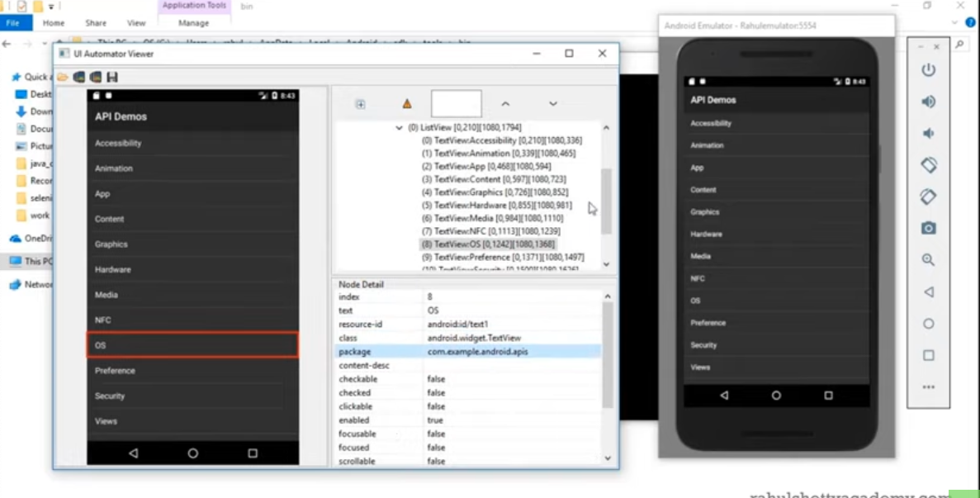This screenshot has width=980, height=498.
Task: Open the View tab in File Explorer
Action: 136,23
